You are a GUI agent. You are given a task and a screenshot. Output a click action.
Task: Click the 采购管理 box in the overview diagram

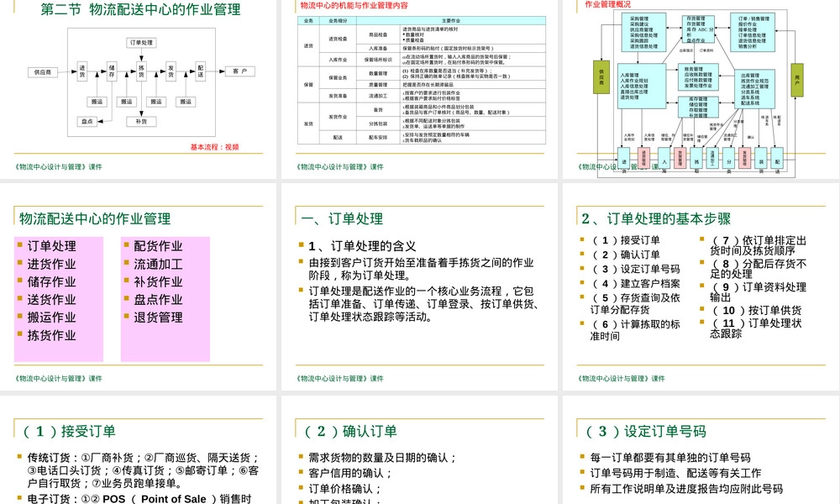644,32
